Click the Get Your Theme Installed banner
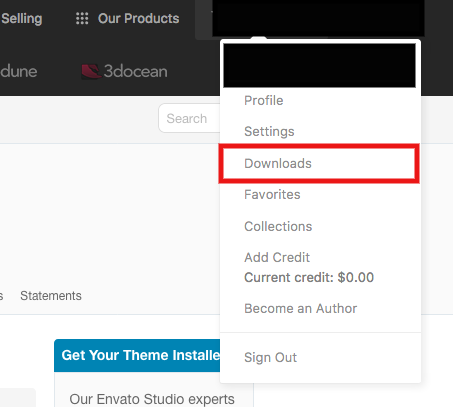 [137, 355]
